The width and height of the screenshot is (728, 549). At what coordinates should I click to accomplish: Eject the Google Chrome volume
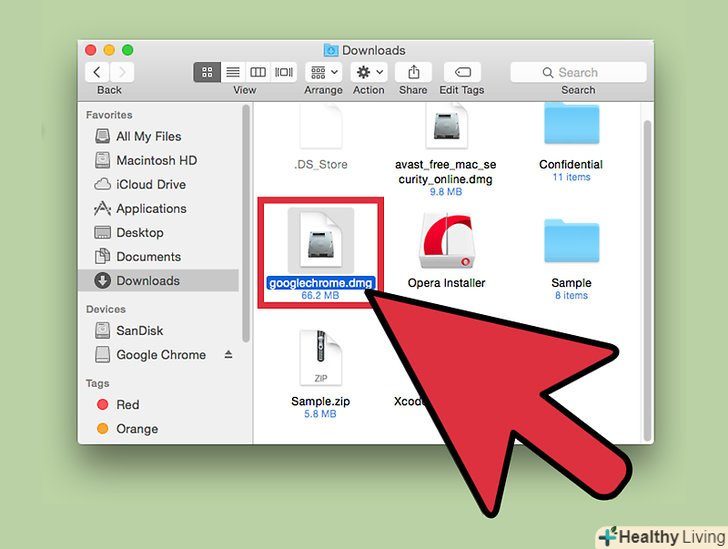coord(228,354)
